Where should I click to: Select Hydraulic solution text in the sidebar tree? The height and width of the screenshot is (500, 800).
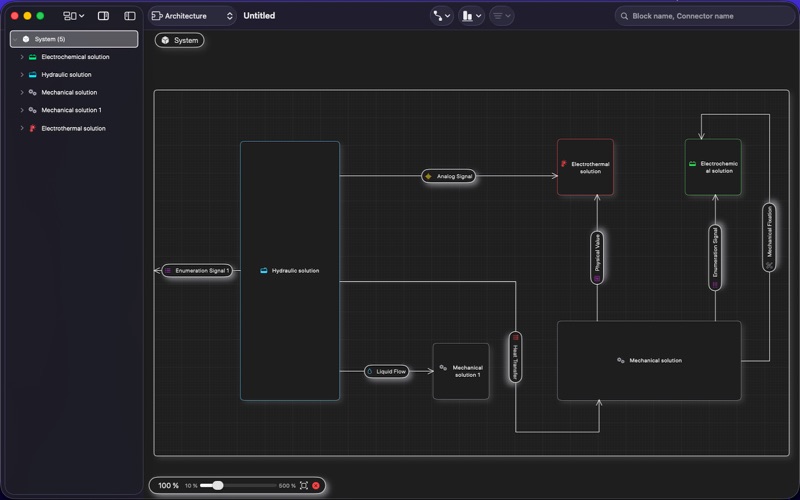(66, 74)
